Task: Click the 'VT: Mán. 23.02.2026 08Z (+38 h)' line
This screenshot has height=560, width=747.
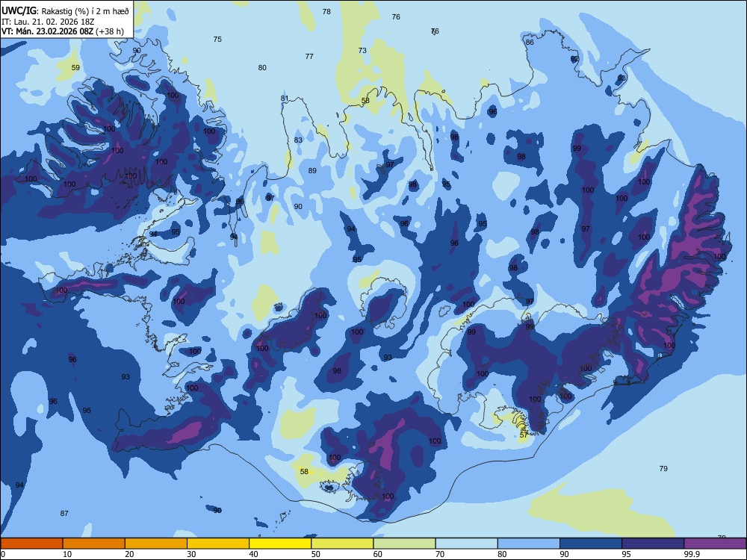Action: [63, 31]
